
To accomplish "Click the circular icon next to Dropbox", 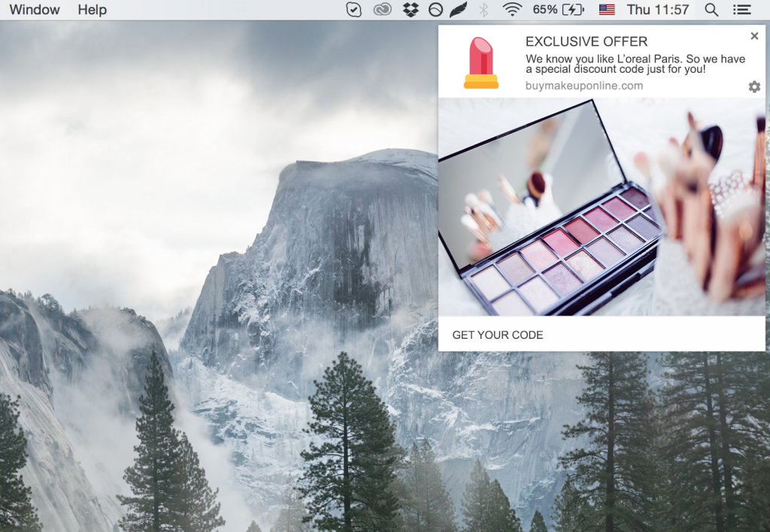I will pos(435,10).
